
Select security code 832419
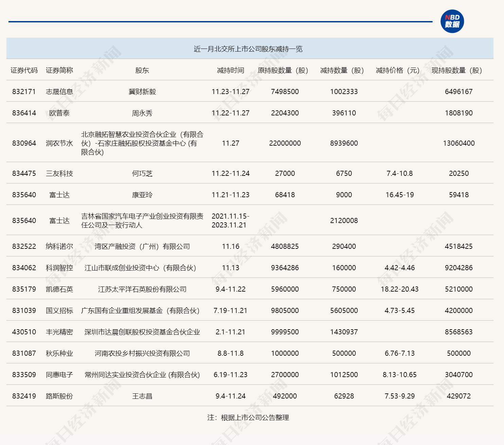tap(24, 396)
